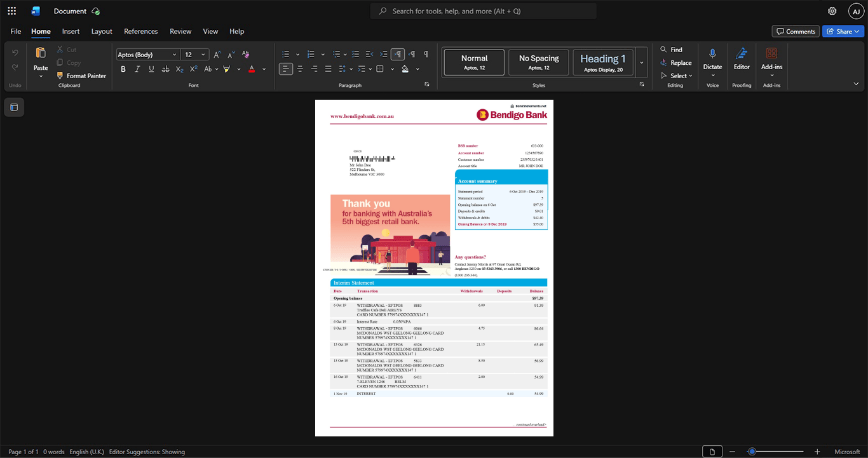Open styles pane dialog launcher
The height and width of the screenshot is (458, 868).
pyautogui.click(x=642, y=84)
